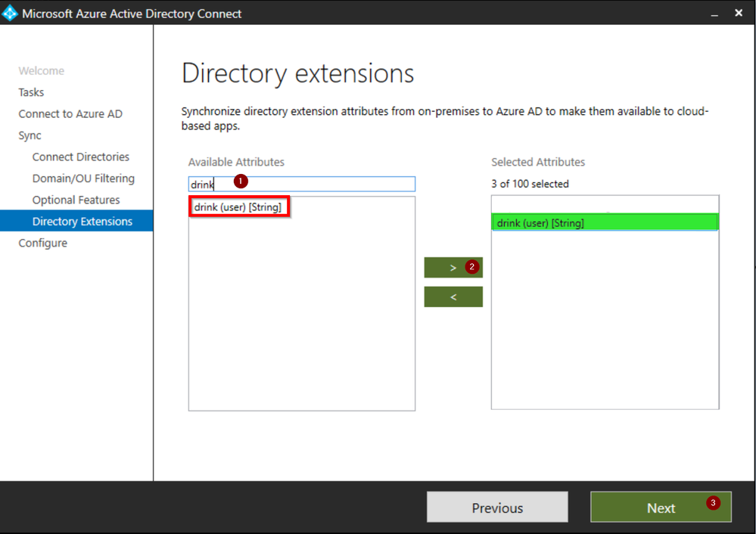This screenshot has width=756, height=534.
Task: Minimize the Azure AD Connect window
Action: [714, 14]
